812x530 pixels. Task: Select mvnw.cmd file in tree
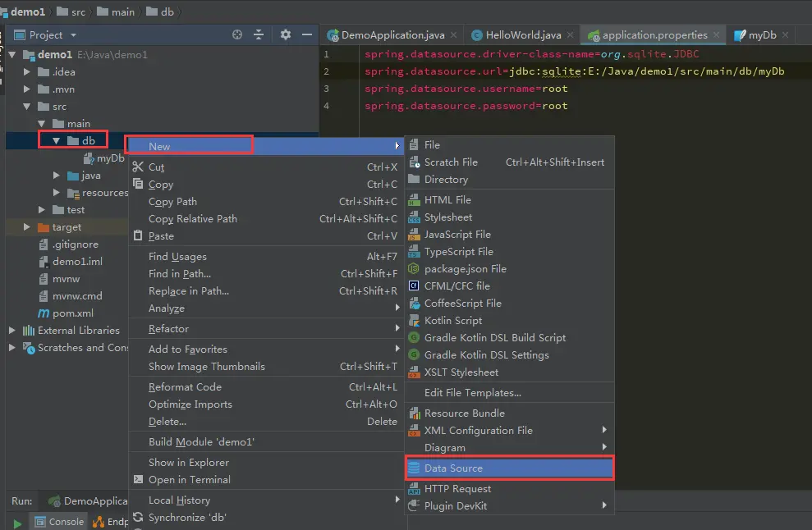(x=71, y=296)
